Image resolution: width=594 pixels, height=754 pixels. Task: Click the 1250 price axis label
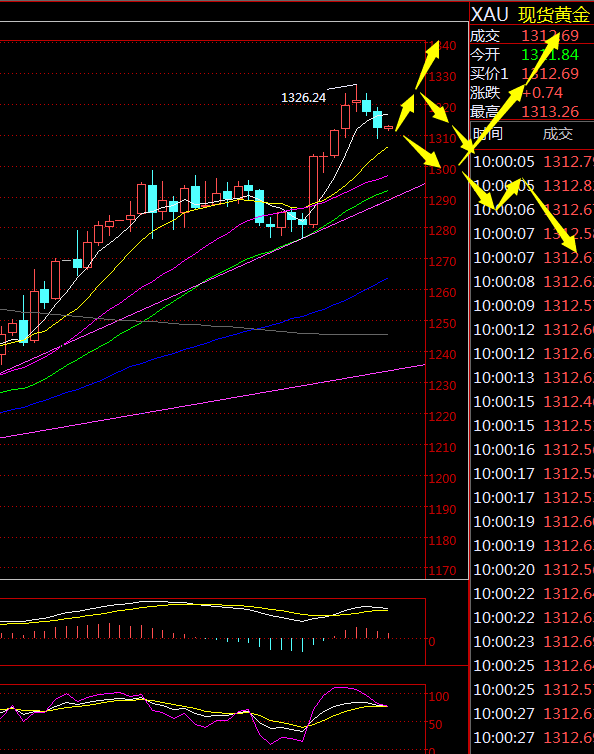tap(442, 323)
